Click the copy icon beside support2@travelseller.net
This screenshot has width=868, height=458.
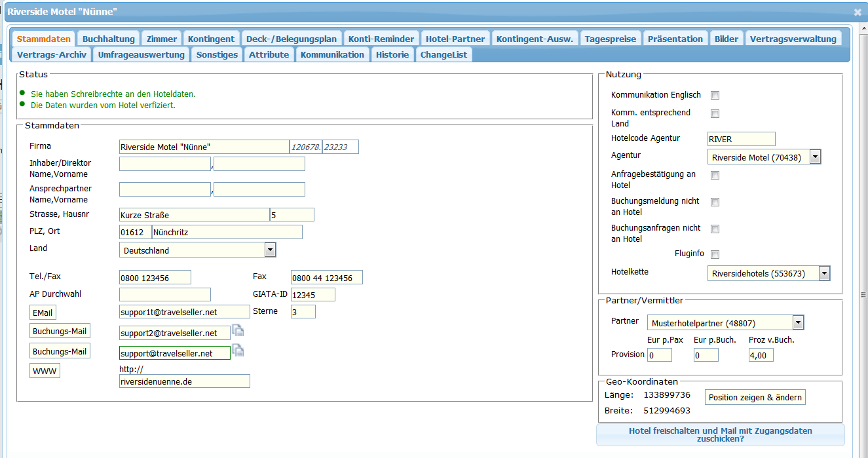[238, 331]
